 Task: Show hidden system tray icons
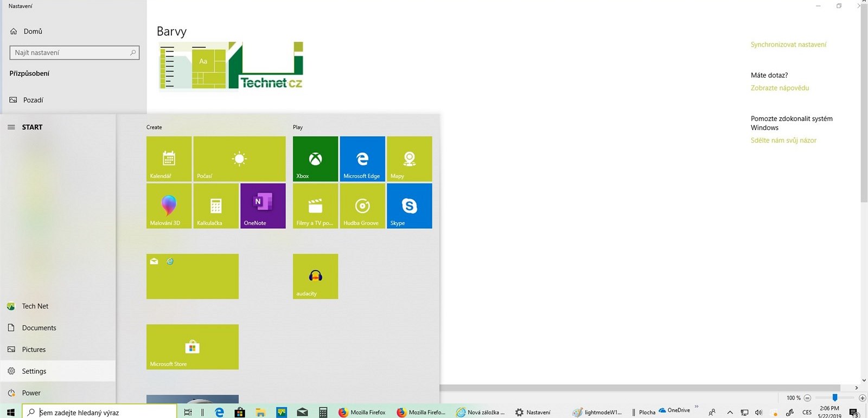coord(730,413)
